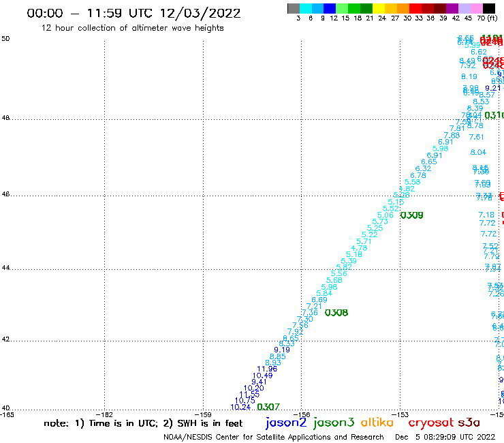This screenshot has width=504, height=443.
Task: Click the wave height value '7.61'
Action: (x=476, y=138)
